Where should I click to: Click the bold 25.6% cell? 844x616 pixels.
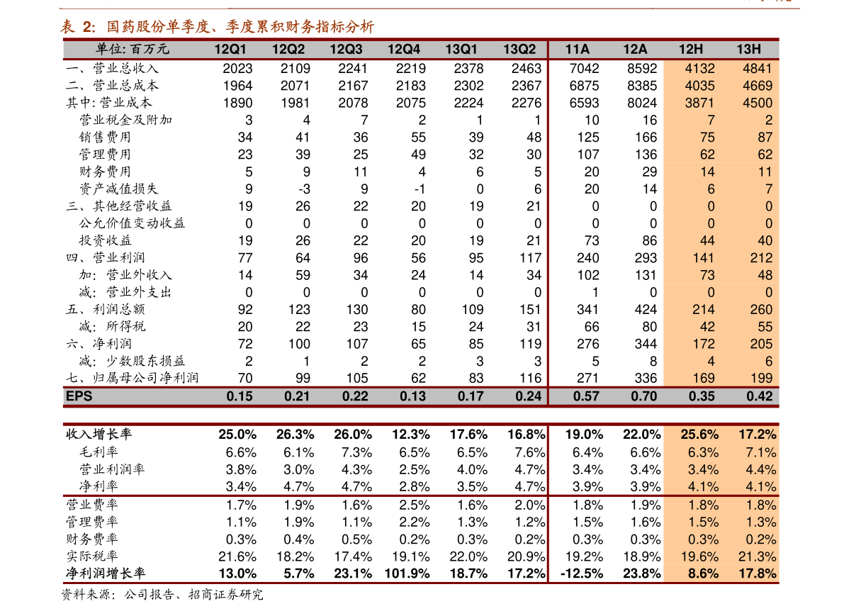tap(699, 435)
